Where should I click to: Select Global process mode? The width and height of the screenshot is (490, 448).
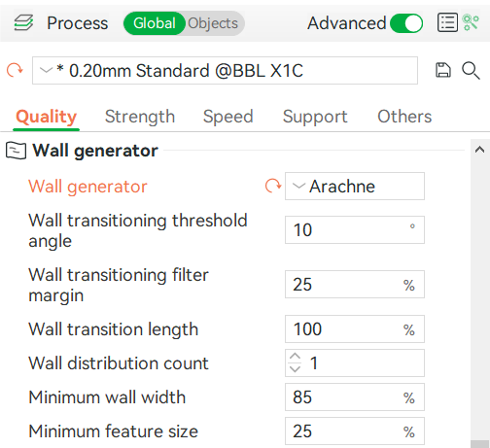pyautogui.click(x=155, y=23)
